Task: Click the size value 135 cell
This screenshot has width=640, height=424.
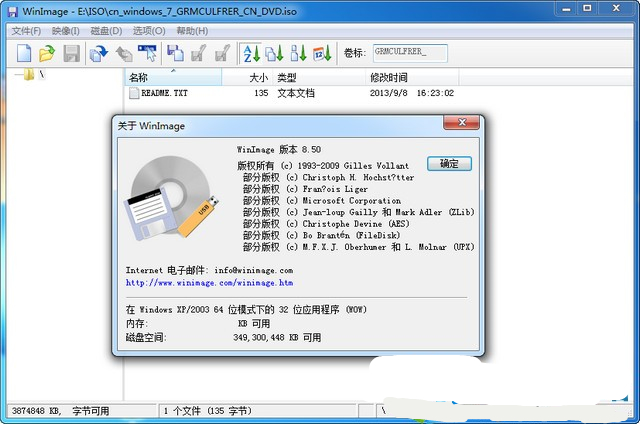Action: click(261, 93)
